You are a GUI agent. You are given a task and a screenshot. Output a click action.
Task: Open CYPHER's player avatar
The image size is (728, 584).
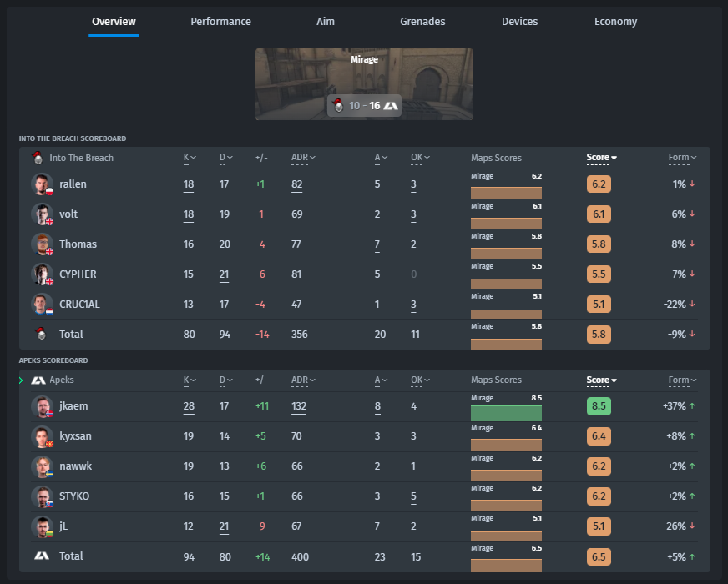tap(43, 274)
